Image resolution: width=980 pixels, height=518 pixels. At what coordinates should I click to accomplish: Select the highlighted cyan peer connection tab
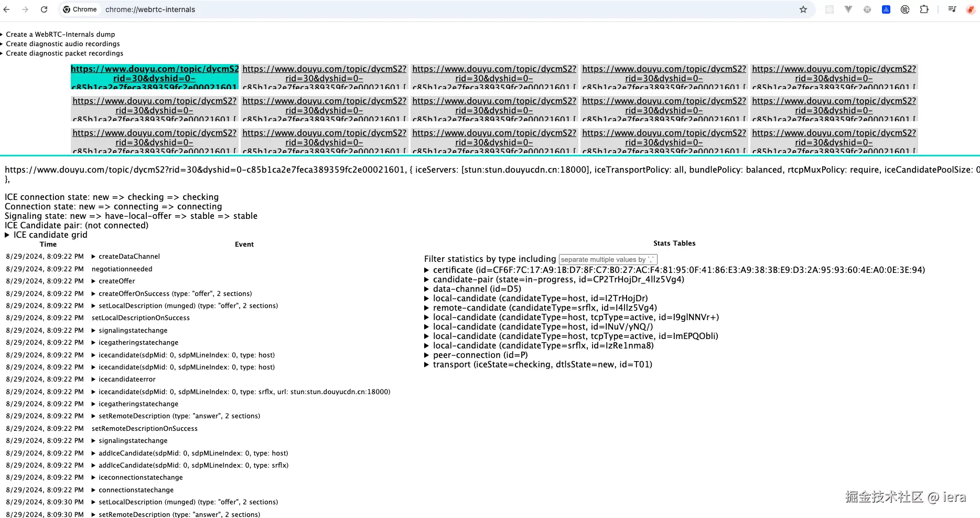point(155,77)
